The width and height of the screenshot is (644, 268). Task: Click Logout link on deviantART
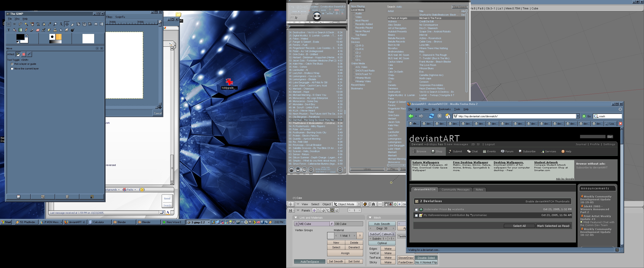point(490,144)
